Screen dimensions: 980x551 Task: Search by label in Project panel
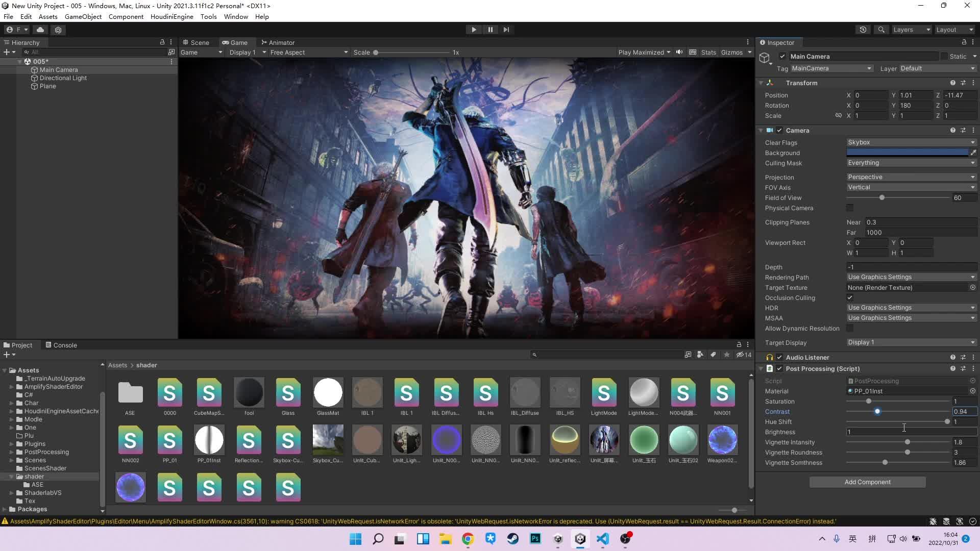pyautogui.click(x=713, y=355)
